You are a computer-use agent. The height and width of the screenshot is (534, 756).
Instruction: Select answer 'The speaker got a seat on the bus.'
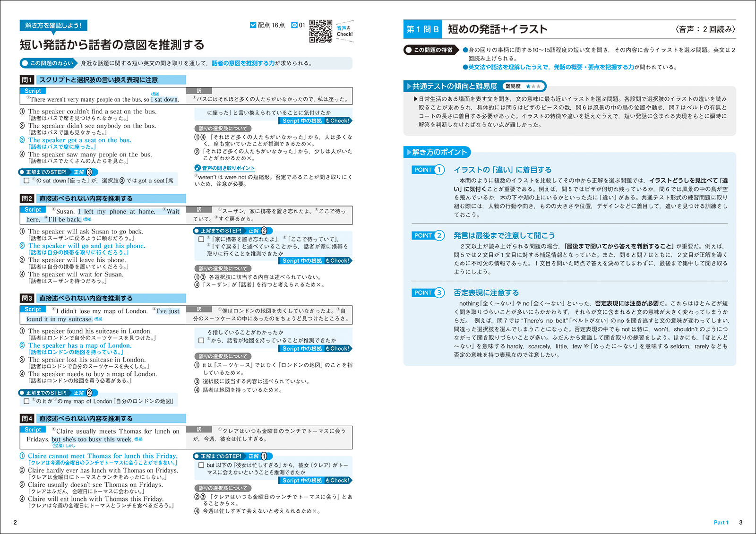(79, 140)
